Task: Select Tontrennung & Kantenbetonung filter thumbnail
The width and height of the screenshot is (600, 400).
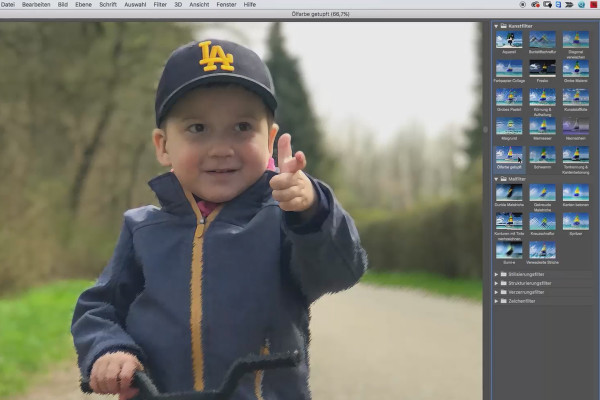Action: point(576,155)
